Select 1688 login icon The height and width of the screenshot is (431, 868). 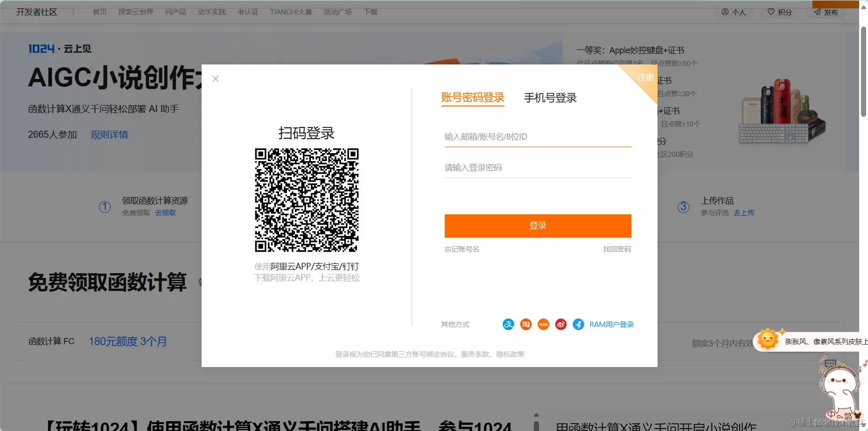point(543,324)
